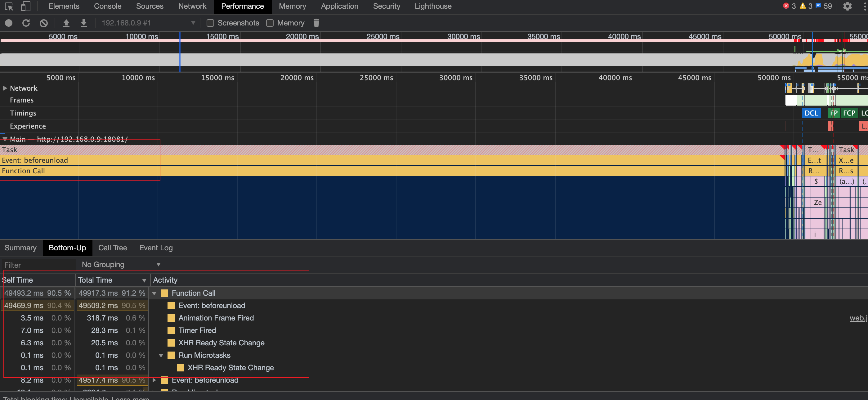Image resolution: width=868 pixels, height=400 pixels.
Task: Switch to the Event Log tab
Action: coord(156,248)
